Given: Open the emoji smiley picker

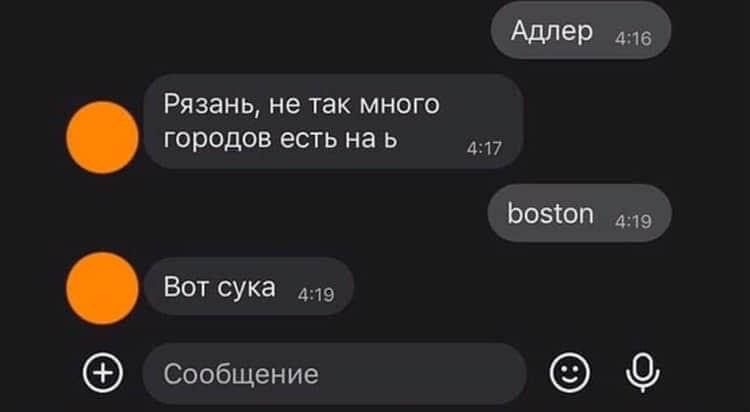Looking at the screenshot, I should click(569, 373).
